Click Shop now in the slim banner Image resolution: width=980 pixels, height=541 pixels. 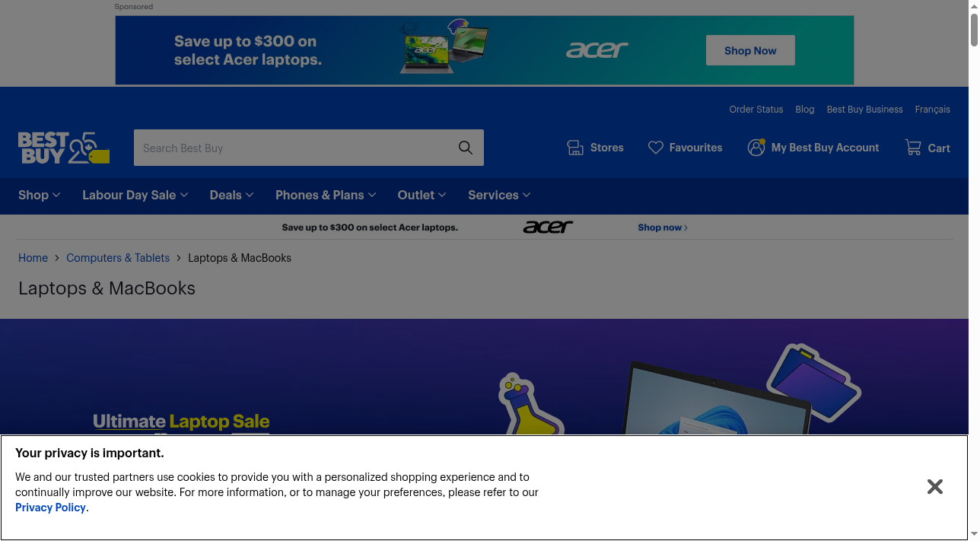point(663,228)
